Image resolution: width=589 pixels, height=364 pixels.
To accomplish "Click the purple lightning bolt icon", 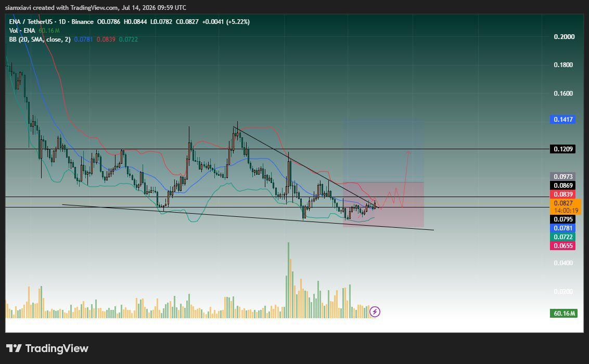I will coord(375,311).
